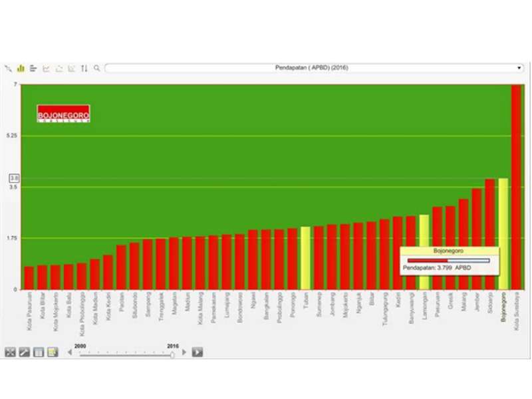Click the Pendapatan 3.799 APBD tooltip text
532x399 pixels.
(437, 268)
